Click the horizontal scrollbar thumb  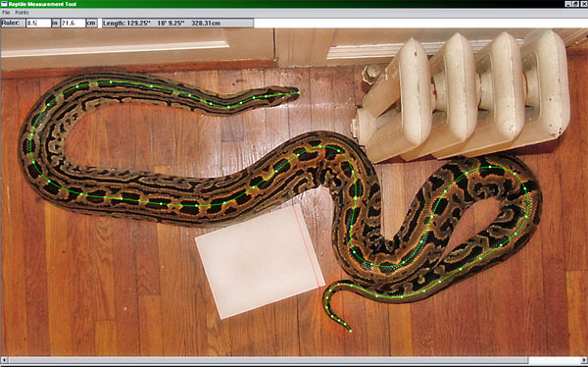[269, 360]
